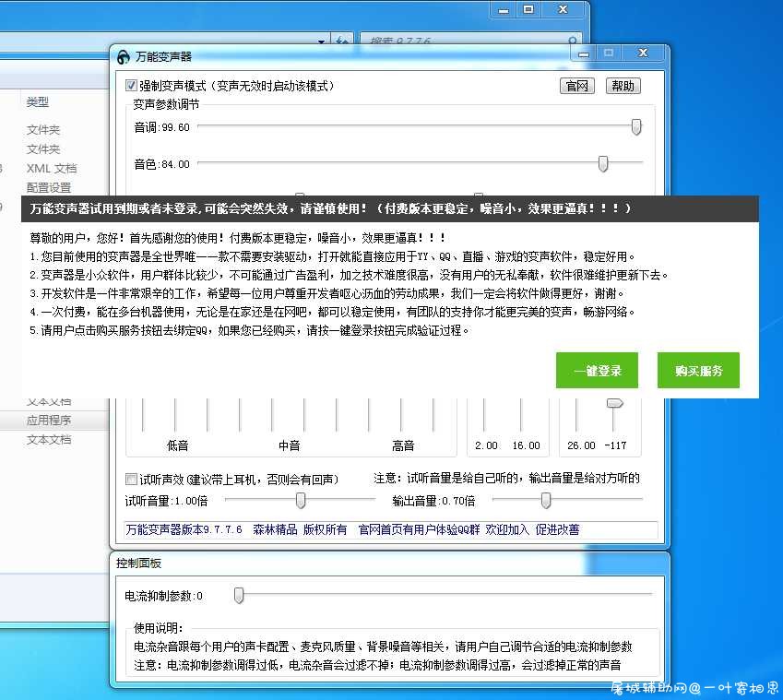Image resolution: width=783 pixels, height=700 pixels.
Task: Click the 万能变声器版本9.7.7.6 status text
Action: (x=184, y=529)
